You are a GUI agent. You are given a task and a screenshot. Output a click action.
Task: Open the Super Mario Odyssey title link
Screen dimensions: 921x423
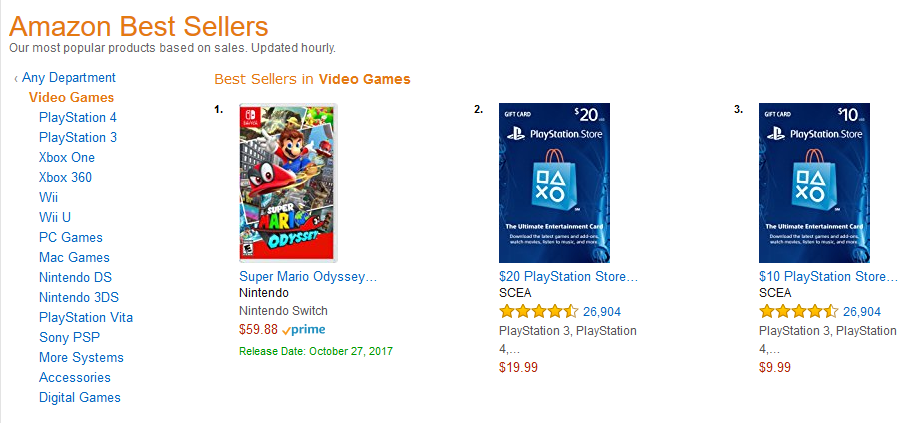pos(308,276)
